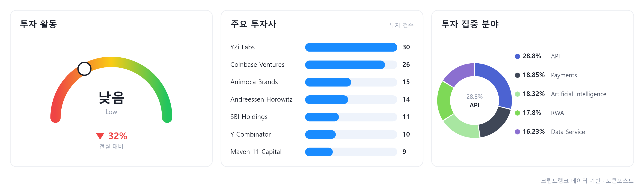Click the blue API legend dot
This screenshot has height=189, width=644.
tap(517, 56)
